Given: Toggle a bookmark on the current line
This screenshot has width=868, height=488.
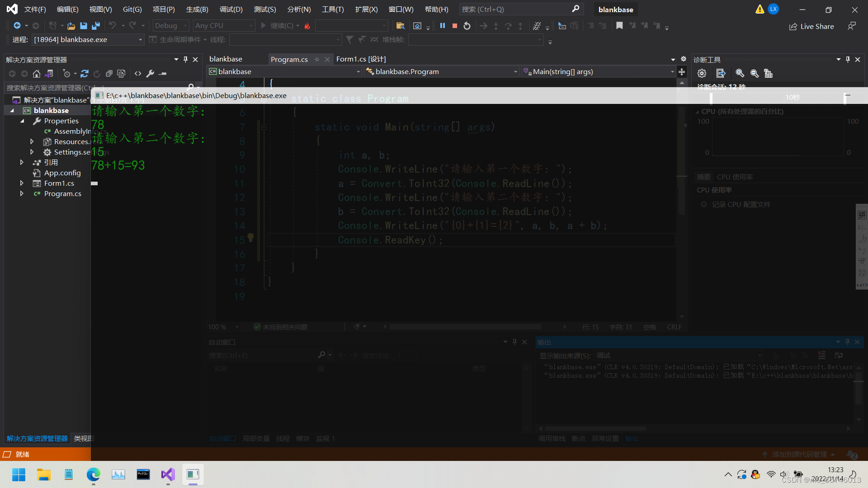Looking at the screenshot, I should click(x=619, y=26).
